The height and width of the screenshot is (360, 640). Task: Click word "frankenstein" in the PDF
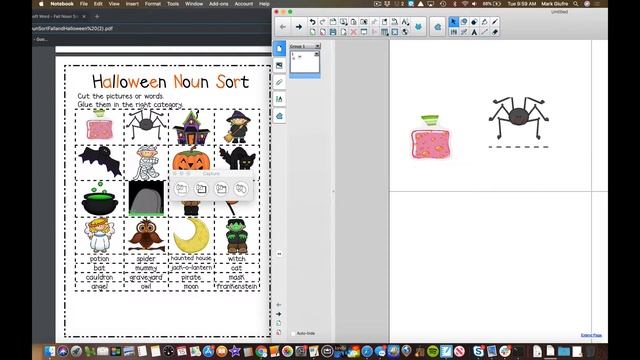click(237, 287)
